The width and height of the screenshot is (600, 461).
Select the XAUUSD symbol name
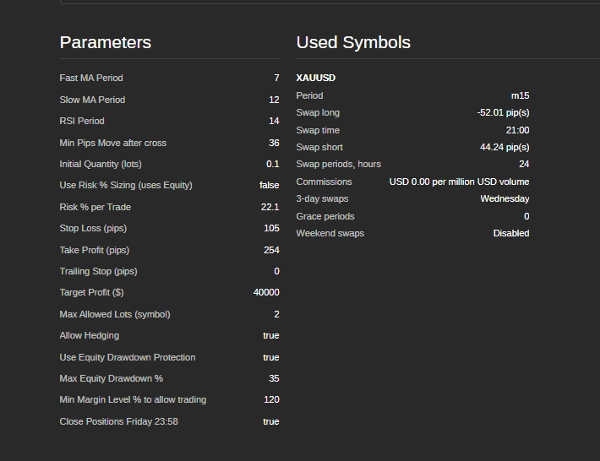316,78
